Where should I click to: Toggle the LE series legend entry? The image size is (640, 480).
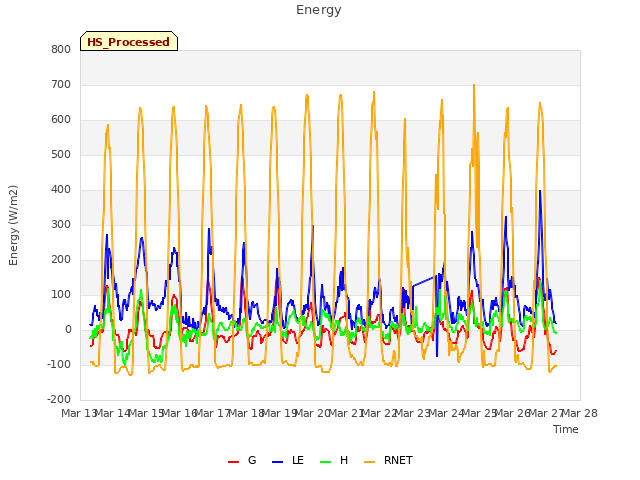point(288,460)
